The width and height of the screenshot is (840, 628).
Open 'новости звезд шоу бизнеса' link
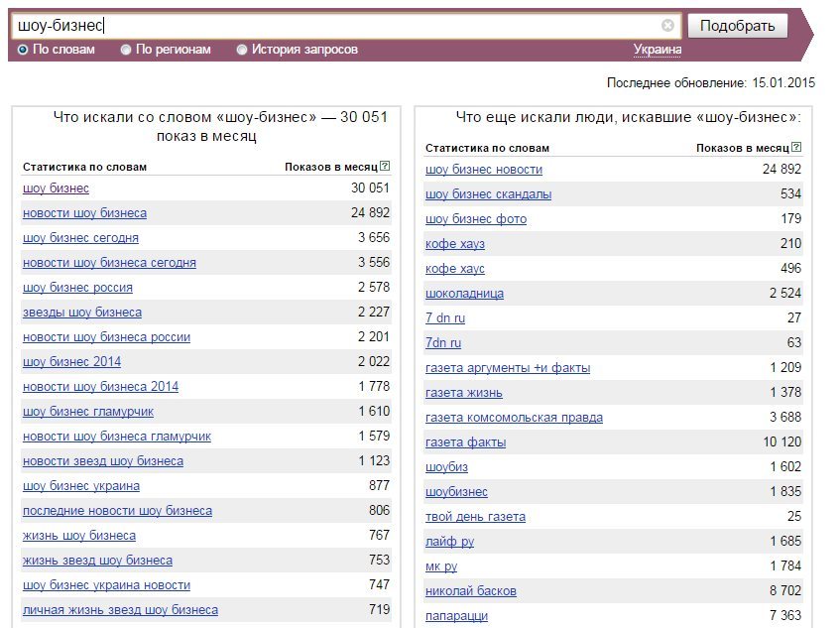coord(103,460)
